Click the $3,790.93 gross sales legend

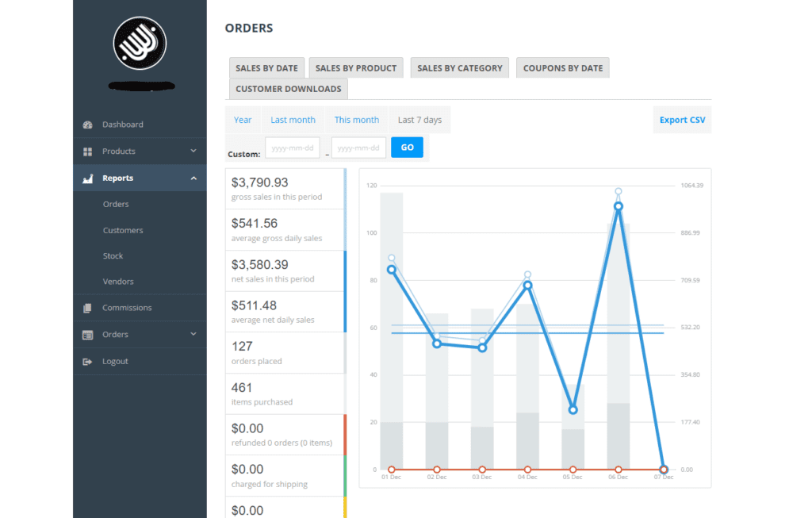coord(285,189)
